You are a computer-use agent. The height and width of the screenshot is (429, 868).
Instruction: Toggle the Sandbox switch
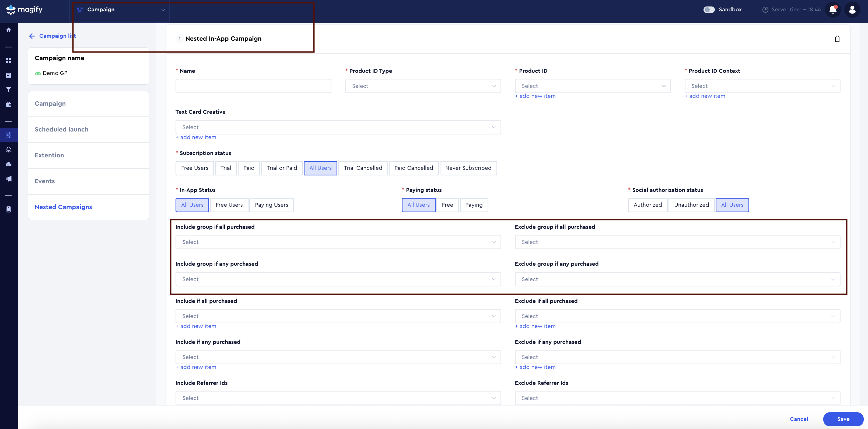(709, 9)
